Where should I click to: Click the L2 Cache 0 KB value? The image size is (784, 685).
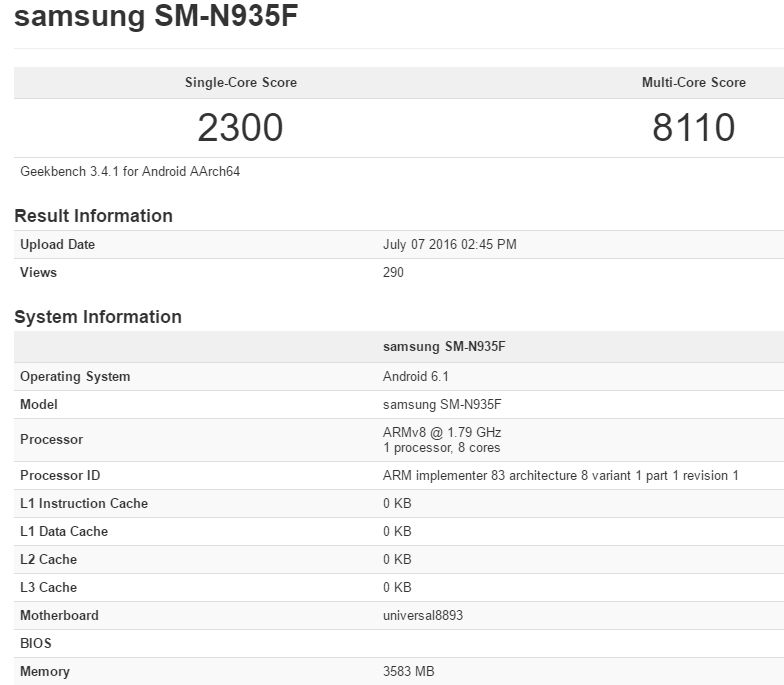tap(397, 560)
